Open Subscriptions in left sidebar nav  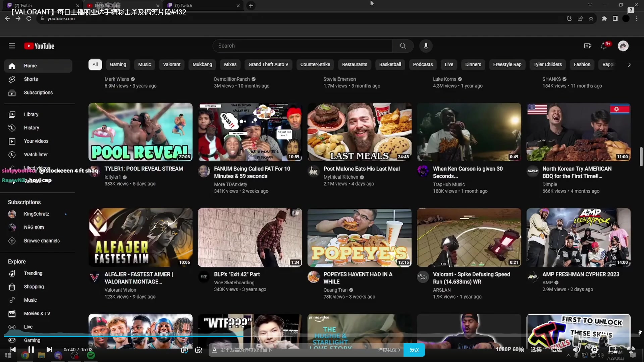(38, 93)
